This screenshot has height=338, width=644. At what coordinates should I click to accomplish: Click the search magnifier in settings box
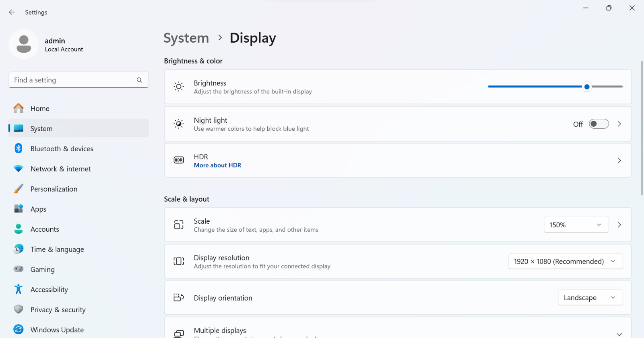[x=139, y=80]
